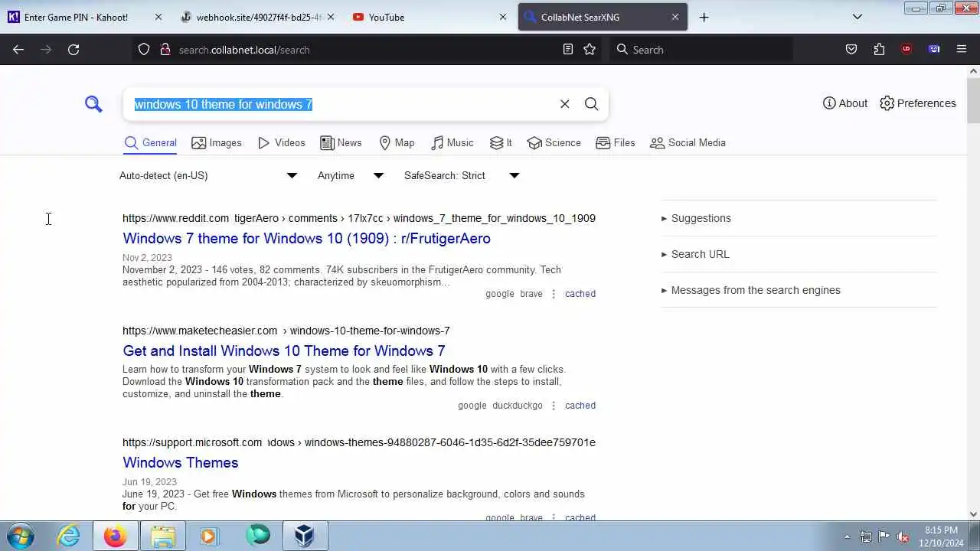The width and height of the screenshot is (980, 551).
Task: Switch to Music category
Action: point(452,143)
